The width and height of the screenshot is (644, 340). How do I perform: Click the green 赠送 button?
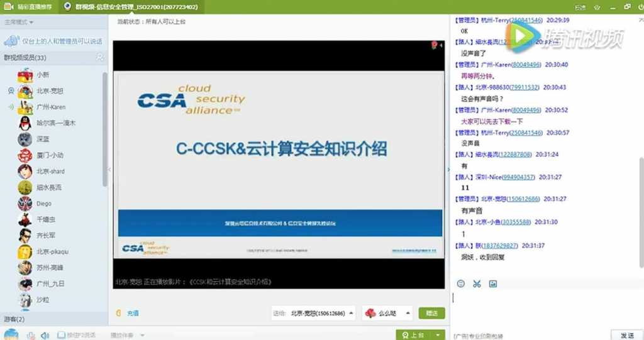(x=431, y=314)
